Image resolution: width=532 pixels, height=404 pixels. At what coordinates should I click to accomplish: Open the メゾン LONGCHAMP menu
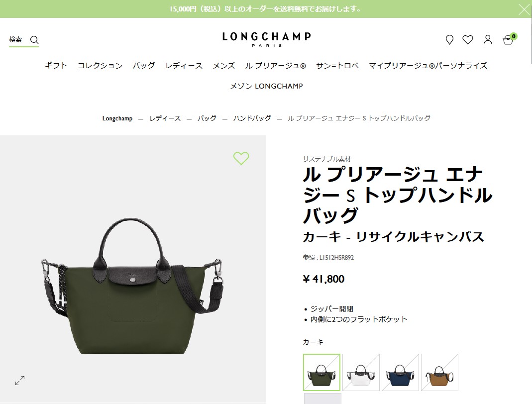point(266,86)
